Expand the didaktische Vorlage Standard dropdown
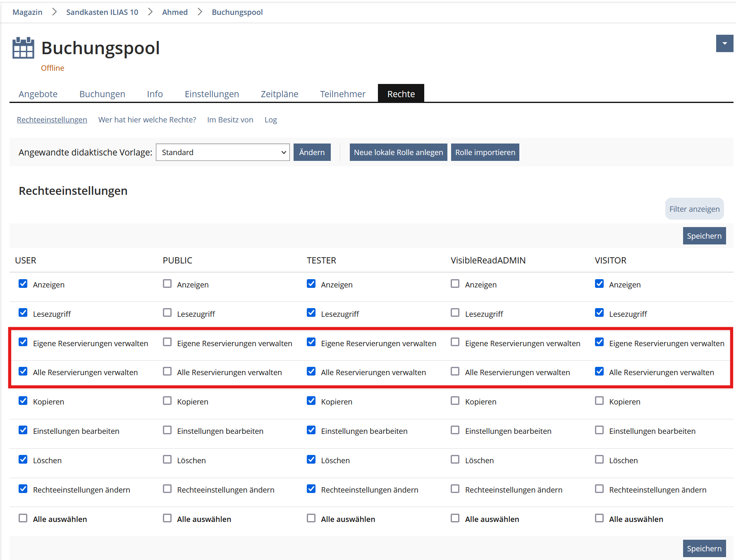The width and height of the screenshot is (736, 560). pyautogui.click(x=222, y=152)
